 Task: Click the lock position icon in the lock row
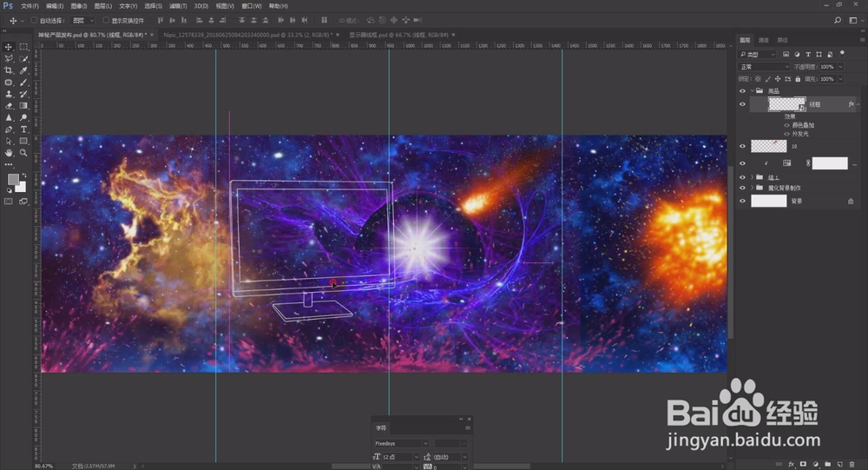click(x=778, y=79)
